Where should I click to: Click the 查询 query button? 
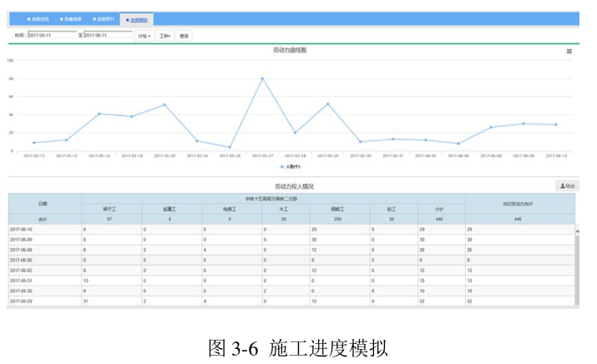pyautogui.click(x=184, y=36)
